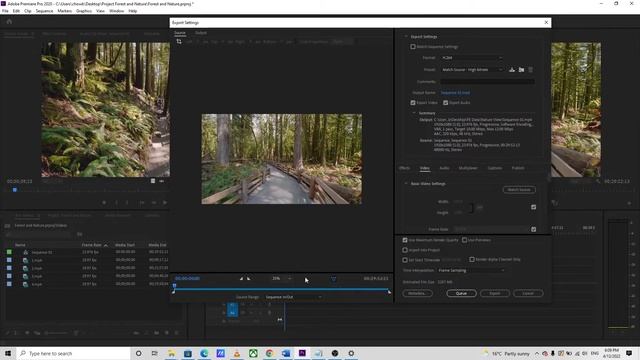
Task: Click the Comments input field
Action: tap(487, 82)
